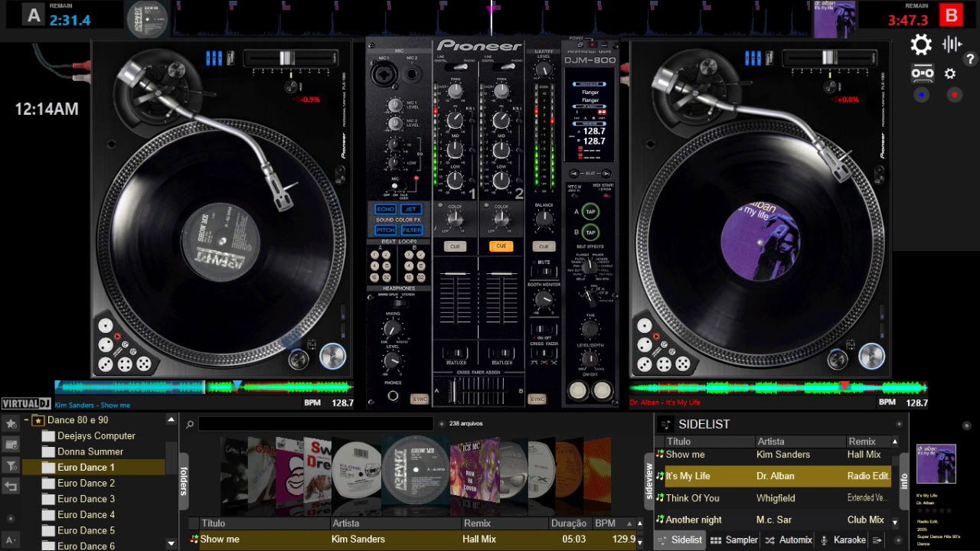Open the small gear options icon

950,73
